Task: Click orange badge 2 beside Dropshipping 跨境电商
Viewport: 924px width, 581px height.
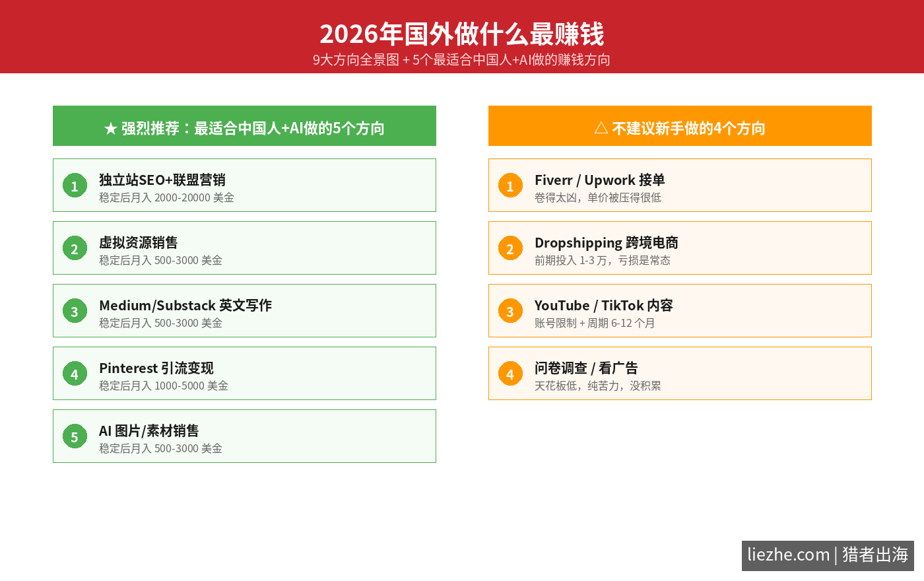Action: tap(510, 248)
